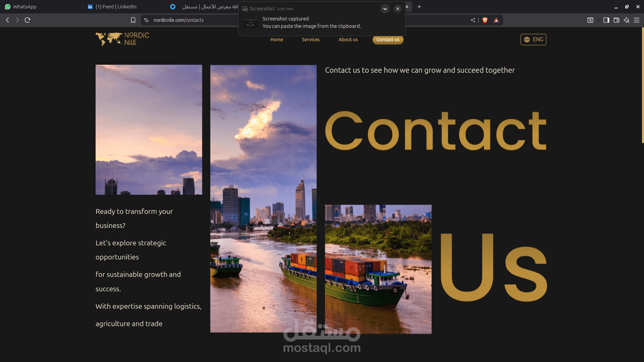This screenshot has width=644, height=362.
Task: Bookmark this page
Action: coord(133,20)
